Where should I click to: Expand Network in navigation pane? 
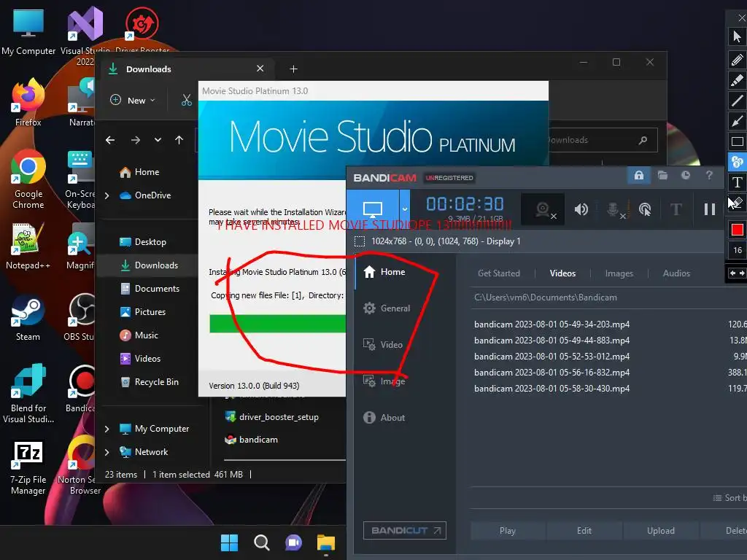107,452
